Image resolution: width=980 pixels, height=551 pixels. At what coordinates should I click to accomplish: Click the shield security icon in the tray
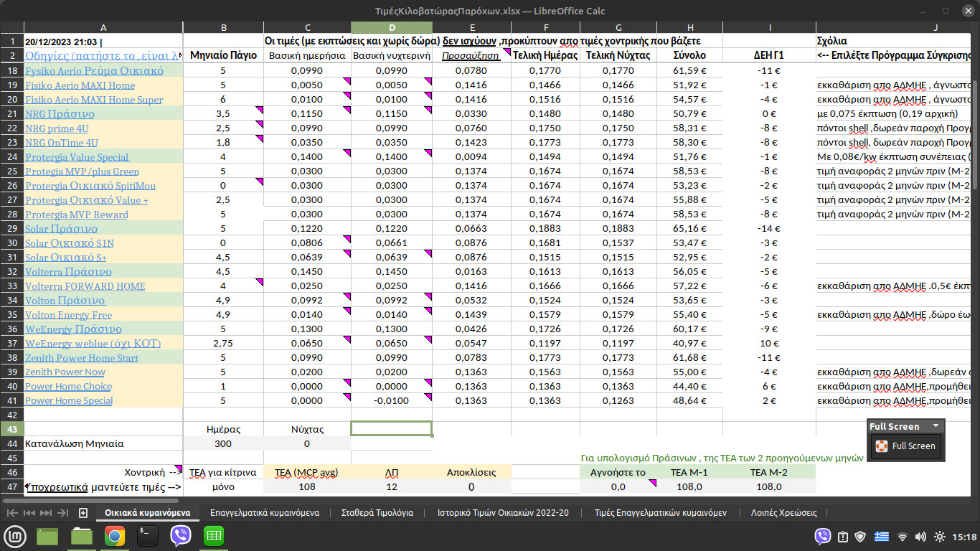pos(861,537)
